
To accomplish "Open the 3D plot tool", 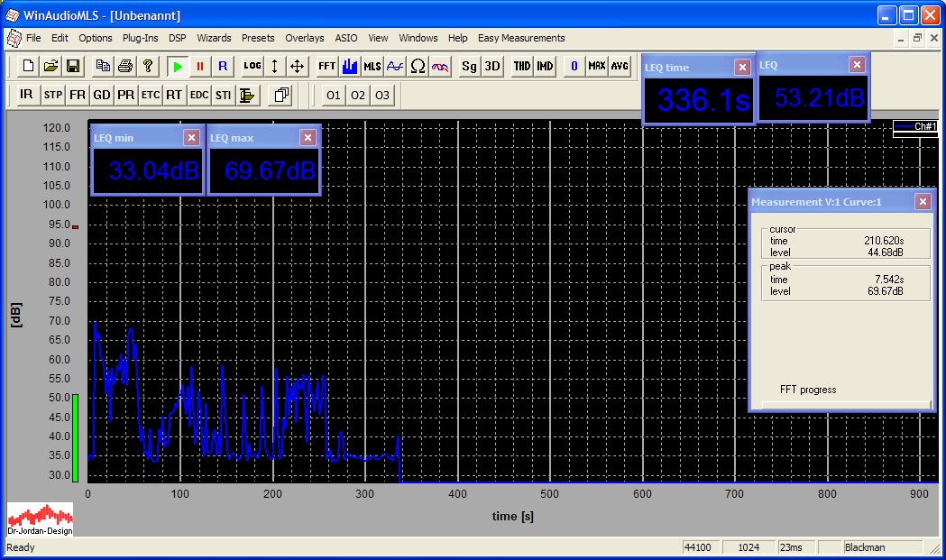I will (x=492, y=67).
